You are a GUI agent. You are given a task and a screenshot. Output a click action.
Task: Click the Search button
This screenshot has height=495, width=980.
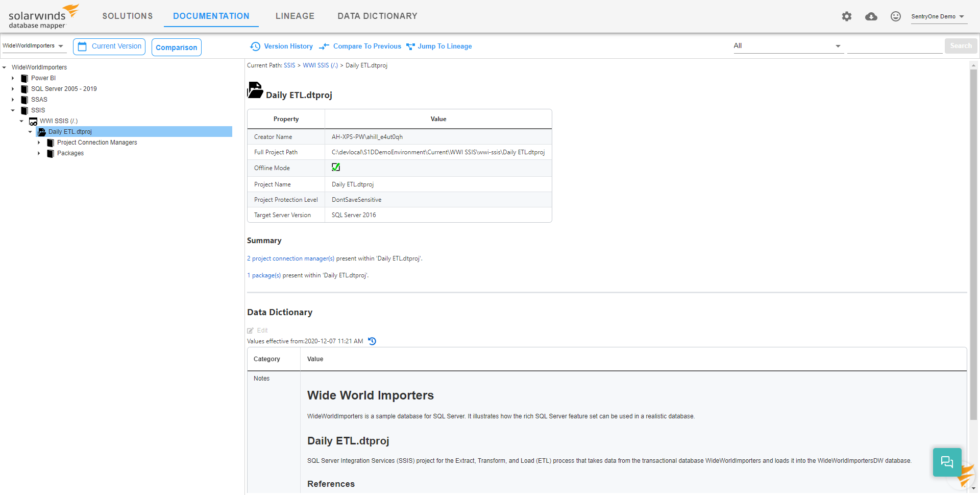pyautogui.click(x=961, y=46)
